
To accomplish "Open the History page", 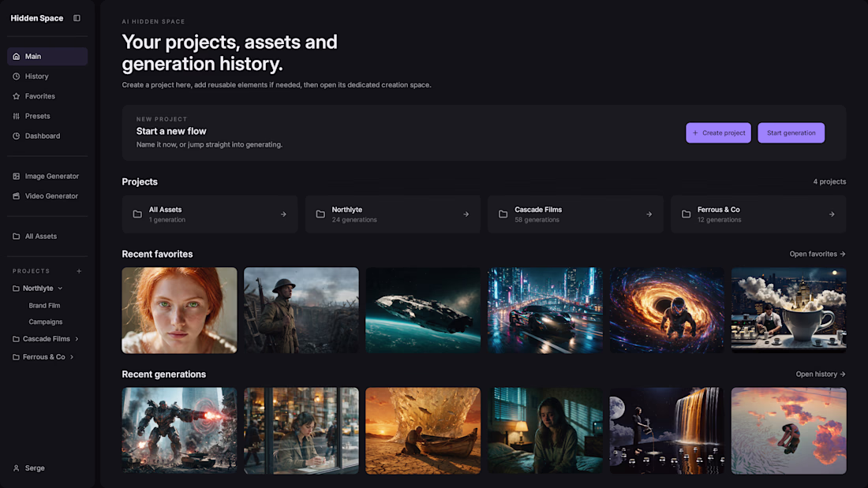I will point(47,76).
